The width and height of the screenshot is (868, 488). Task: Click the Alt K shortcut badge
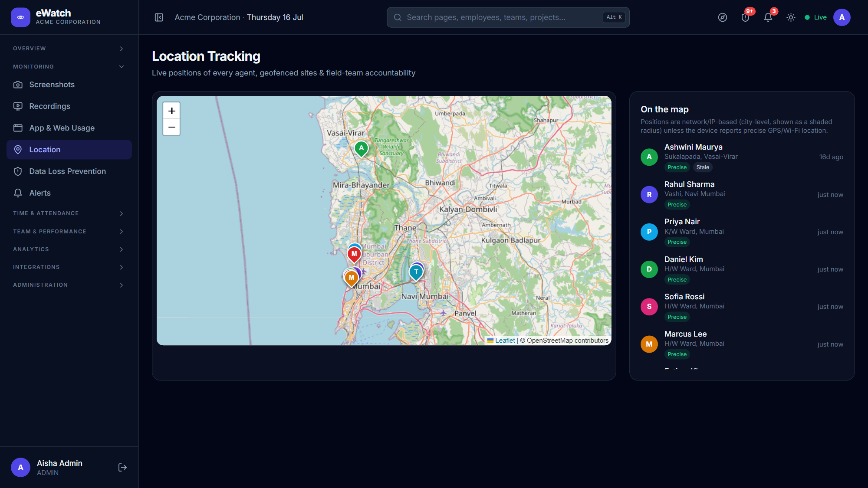614,17
